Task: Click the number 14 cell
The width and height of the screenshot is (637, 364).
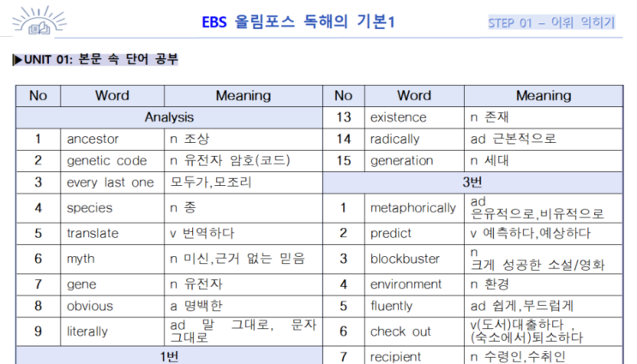Action: 344,140
